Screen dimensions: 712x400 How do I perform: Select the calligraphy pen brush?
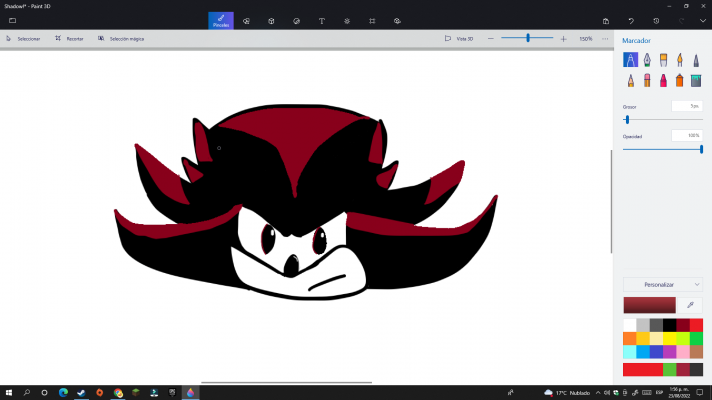click(x=647, y=60)
